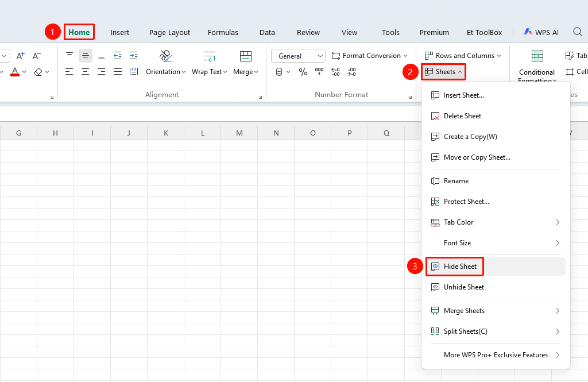This screenshot has height=382, width=588.
Task: Select Unhide Sheet menu entry
Action: click(x=495, y=287)
